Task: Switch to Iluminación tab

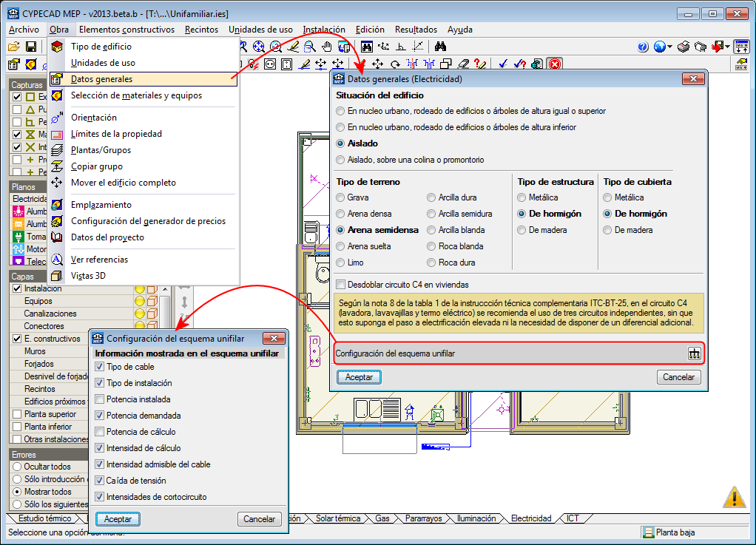Action: click(476, 518)
